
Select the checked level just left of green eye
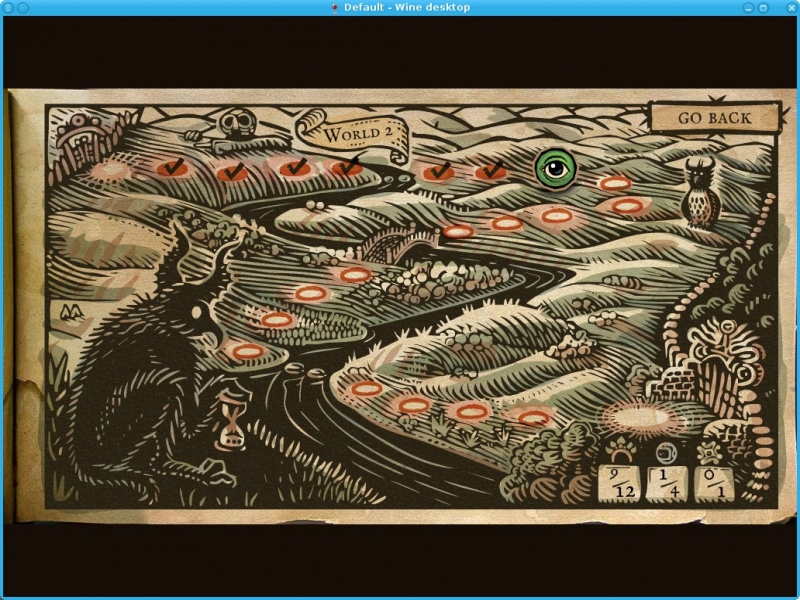click(x=490, y=172)
